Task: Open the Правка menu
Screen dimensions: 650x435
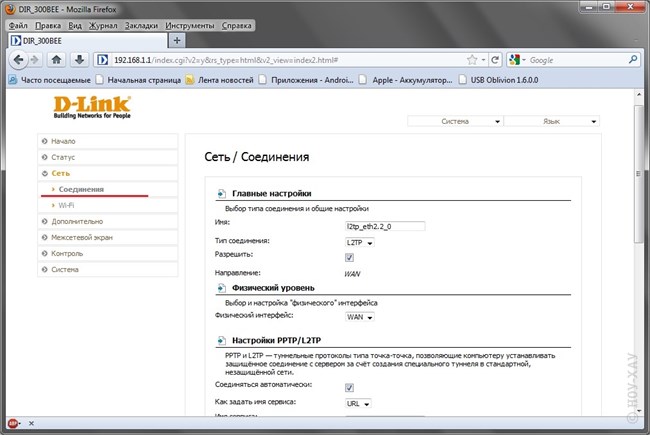Action: point(48,26)
